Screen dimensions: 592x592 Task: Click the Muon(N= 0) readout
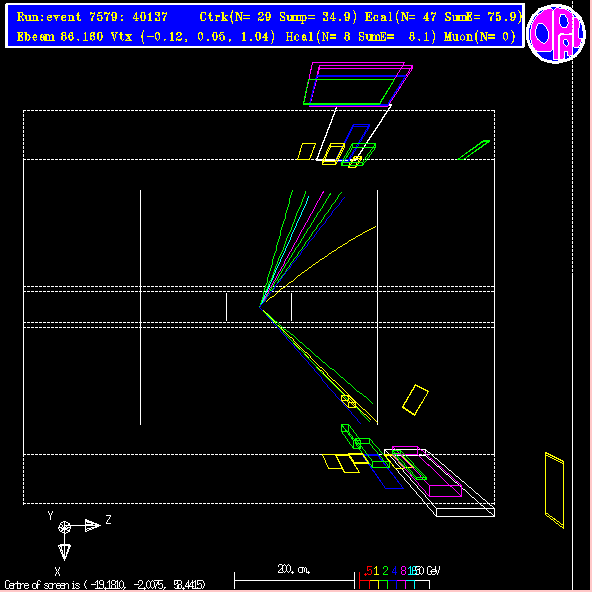[479, 37]
